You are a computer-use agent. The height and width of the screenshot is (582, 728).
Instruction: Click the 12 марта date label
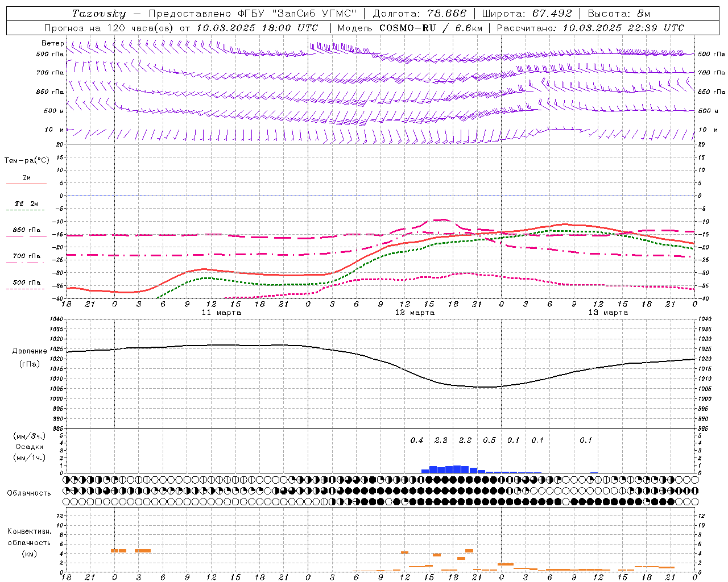pos(415,313)
